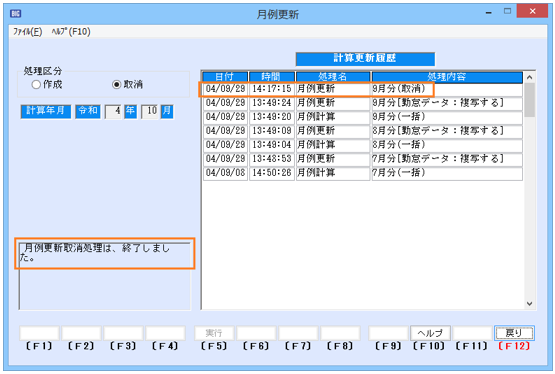Screen dimensions: 555x374
Task: Click the 9月分(取消) cell
Action: [x=447, y=89]
